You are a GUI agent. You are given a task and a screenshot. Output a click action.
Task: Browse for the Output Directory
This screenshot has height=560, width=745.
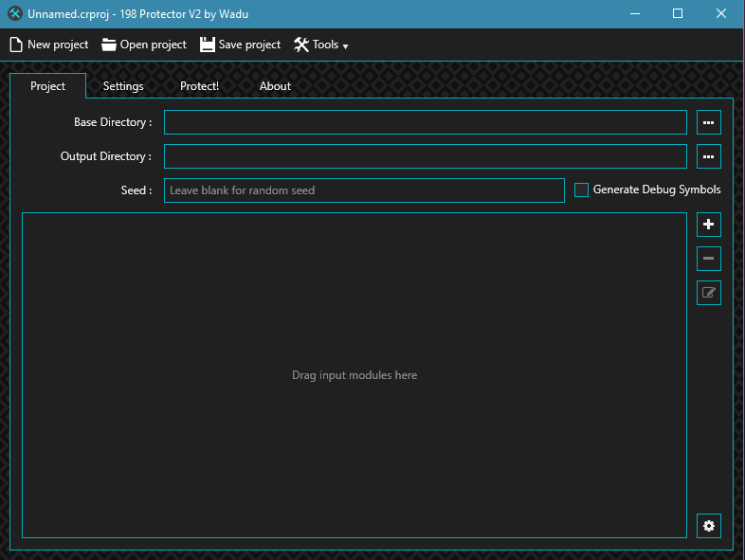[x=708, y=156]
